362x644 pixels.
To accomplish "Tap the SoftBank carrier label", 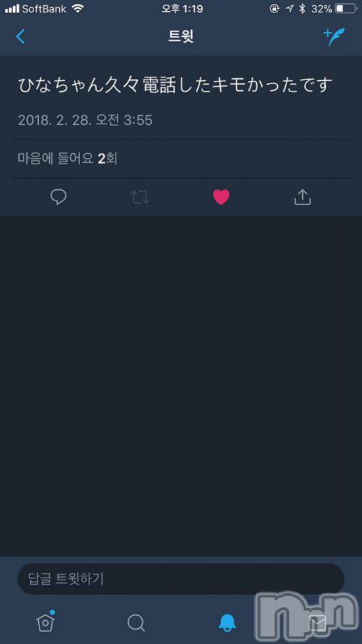I will click(44, 9).
